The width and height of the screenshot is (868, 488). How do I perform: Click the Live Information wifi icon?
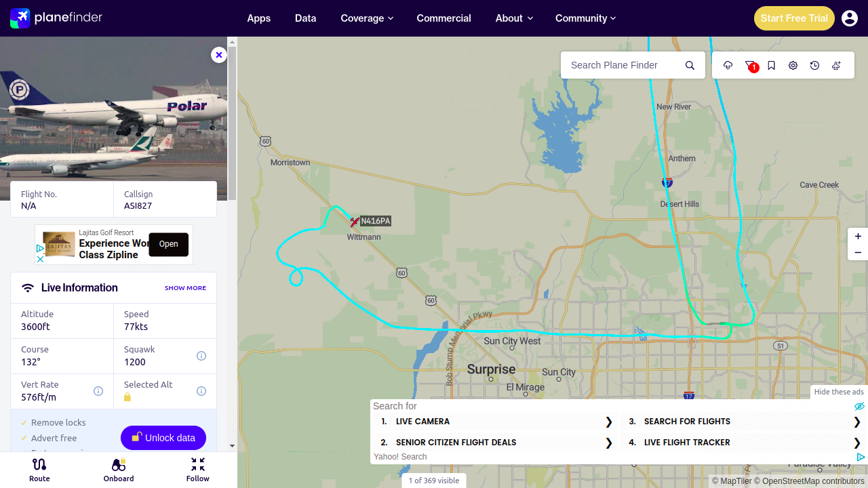tap(28, 288)
